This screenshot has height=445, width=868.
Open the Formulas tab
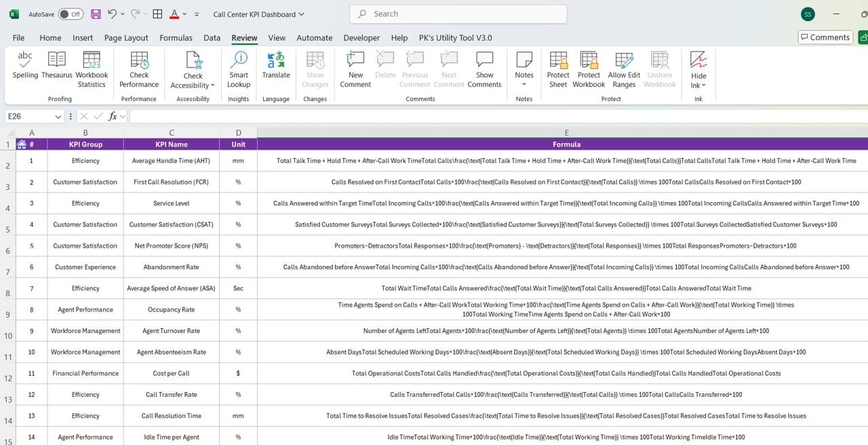(x=176, y=38)
